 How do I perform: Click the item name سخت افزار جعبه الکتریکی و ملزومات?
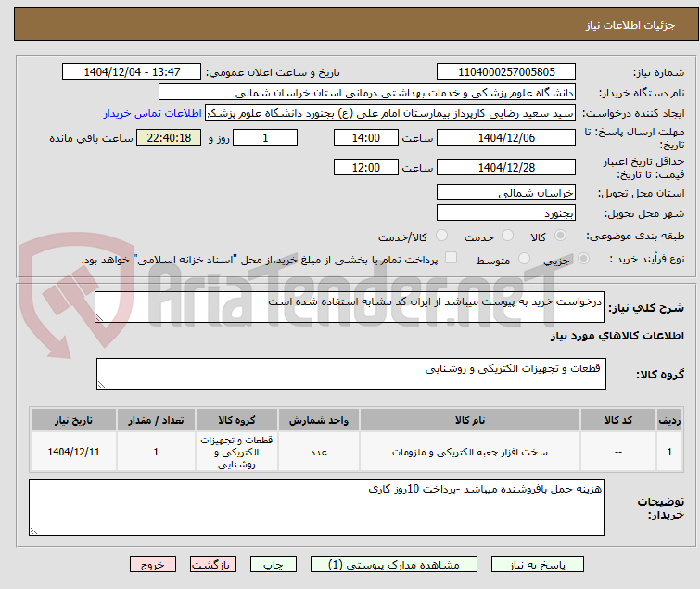(x=470, y=453)
